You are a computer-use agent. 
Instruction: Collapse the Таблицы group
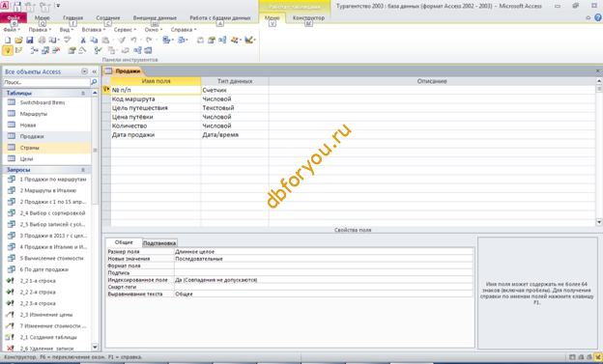(83, 93)
